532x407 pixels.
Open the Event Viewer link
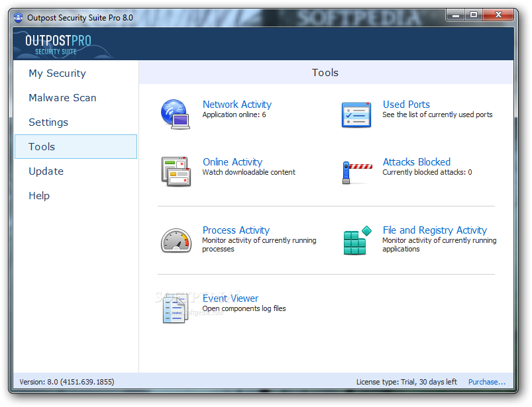(231, 298)
